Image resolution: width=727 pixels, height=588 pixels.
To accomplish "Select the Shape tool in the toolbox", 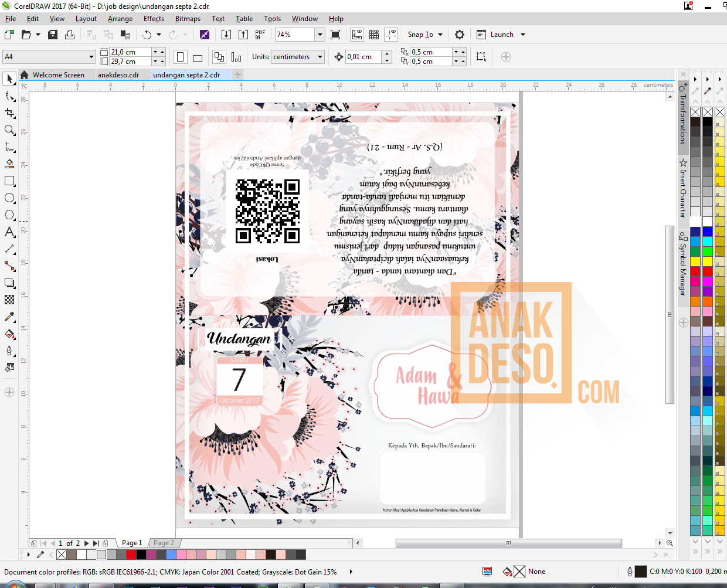I will click(9, 96).
